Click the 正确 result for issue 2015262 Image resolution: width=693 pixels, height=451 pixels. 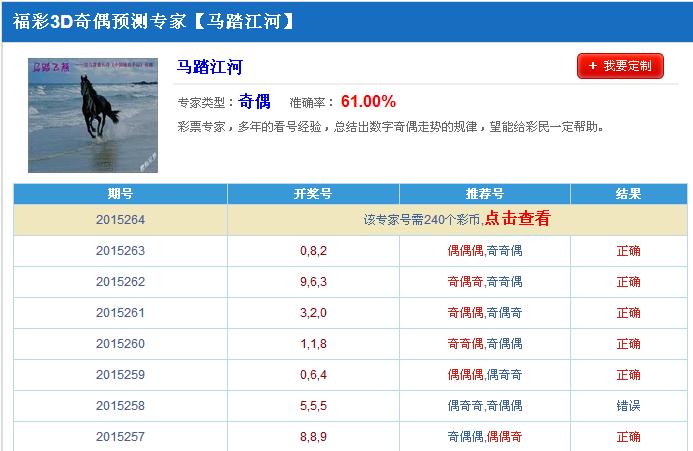(628, 282)
